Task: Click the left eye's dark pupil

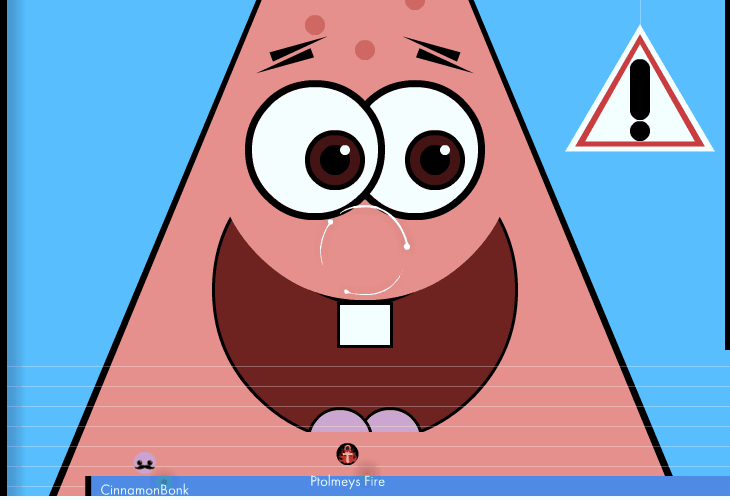Action: tap(335, 160)
